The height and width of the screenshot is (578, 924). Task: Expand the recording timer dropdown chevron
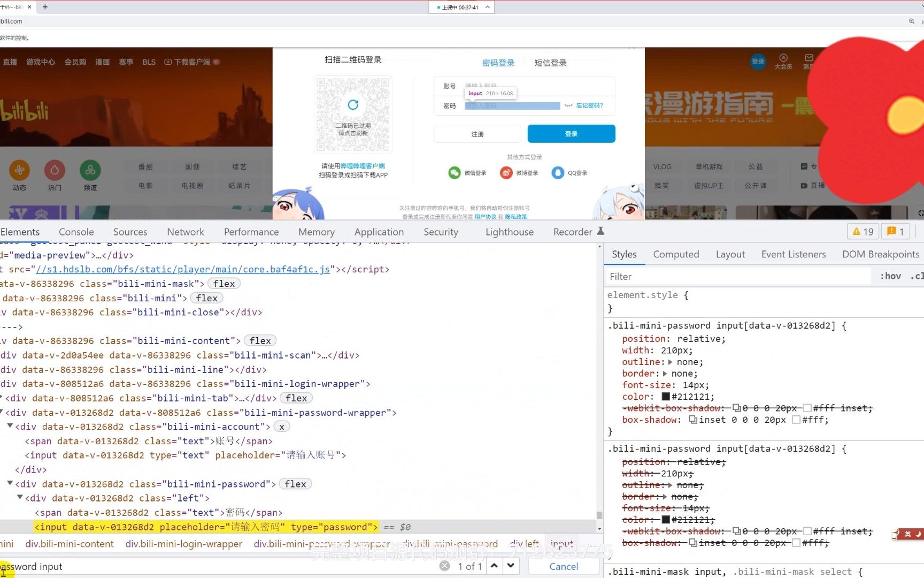coord(487,7)
